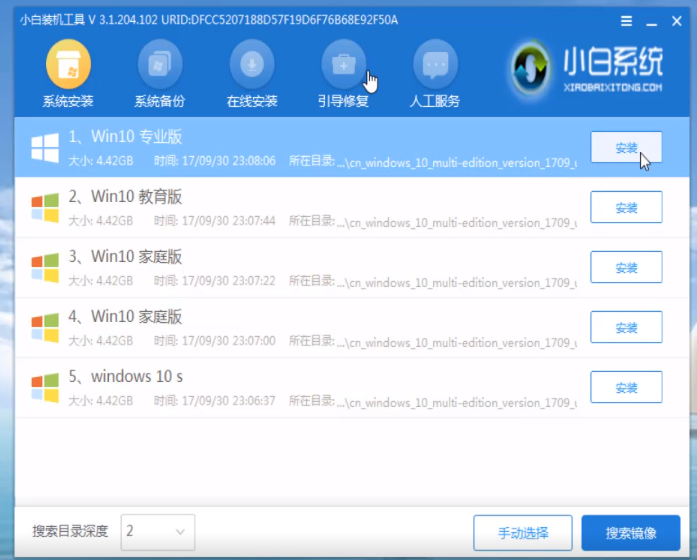The width and height of the screenshot is (697, 560).
Task: Click 安装 for the fourth entry Win10 家庭版
Action: [626, 327]
